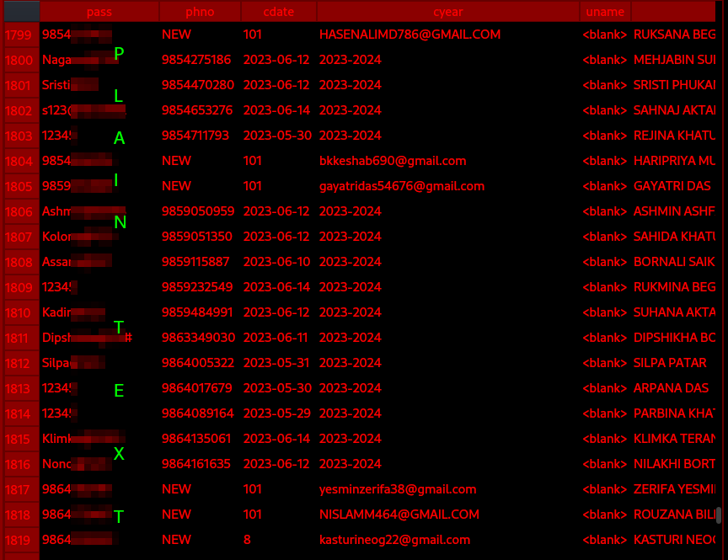The image size is (728, 560).
Task: Select row header 1819
Action: [19, 540]
